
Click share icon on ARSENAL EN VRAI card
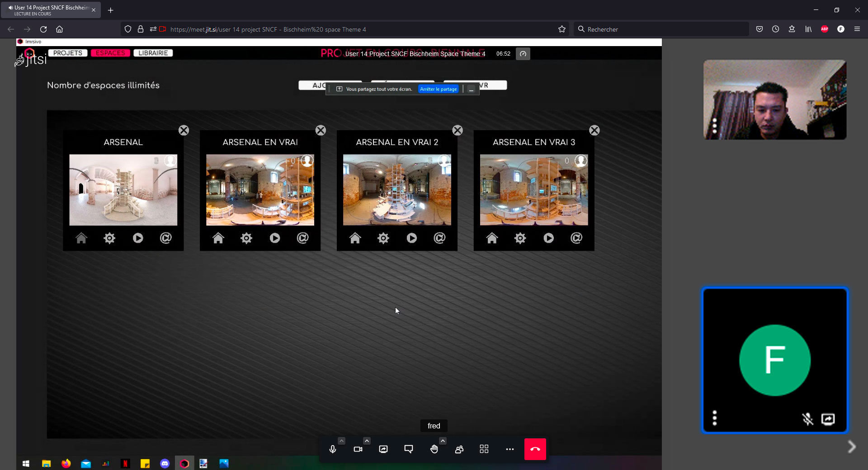pyautogui.click(x=303, y=238)
